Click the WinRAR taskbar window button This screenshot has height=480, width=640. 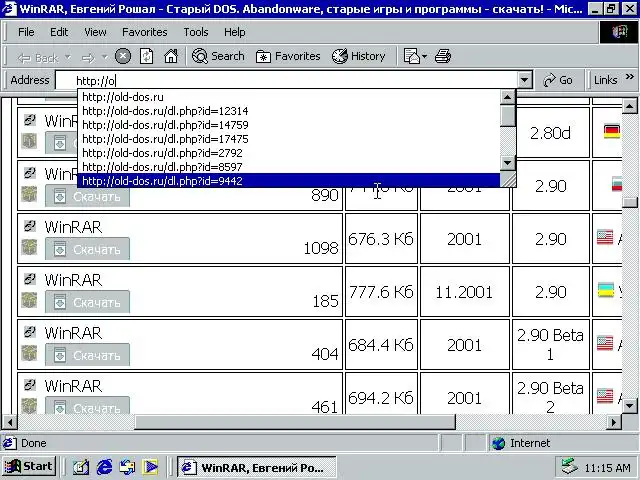[256, 467]
